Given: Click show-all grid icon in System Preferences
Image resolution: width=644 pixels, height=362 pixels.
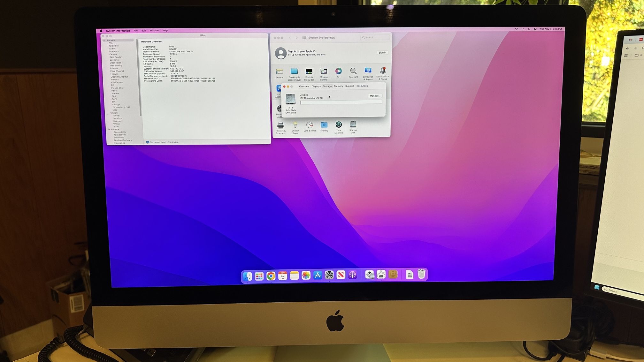Looking at the screenshot, I should click(304, 38).
